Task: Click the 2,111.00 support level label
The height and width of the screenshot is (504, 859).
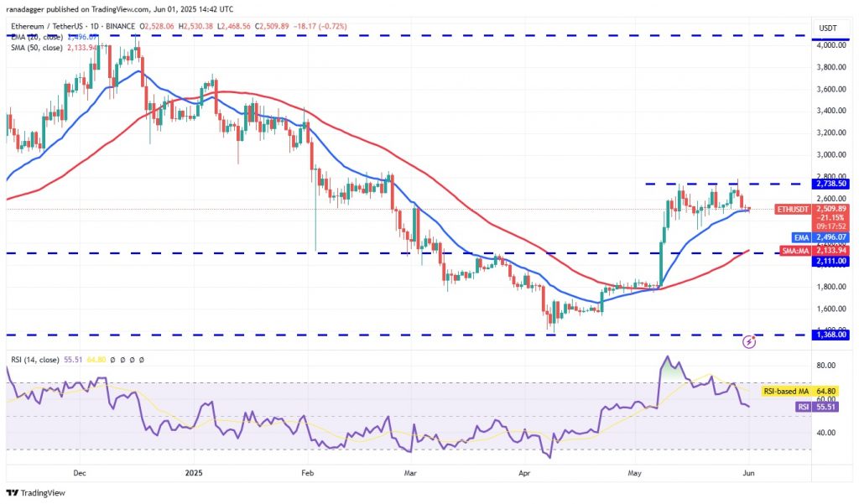Action: (831, 262)
